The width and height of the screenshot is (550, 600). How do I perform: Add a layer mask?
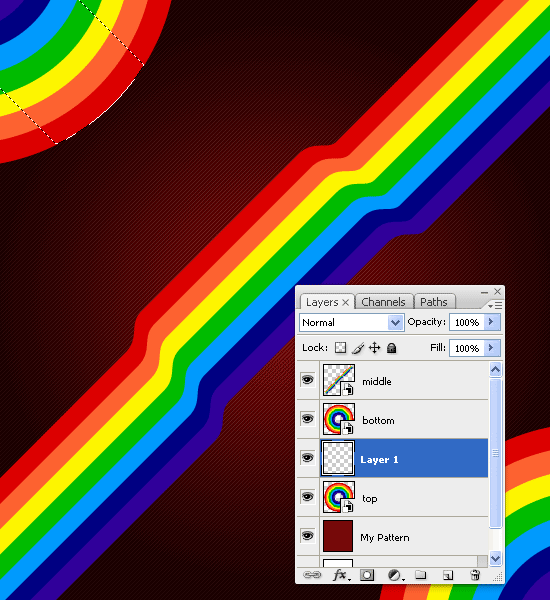tap(367, 575)
